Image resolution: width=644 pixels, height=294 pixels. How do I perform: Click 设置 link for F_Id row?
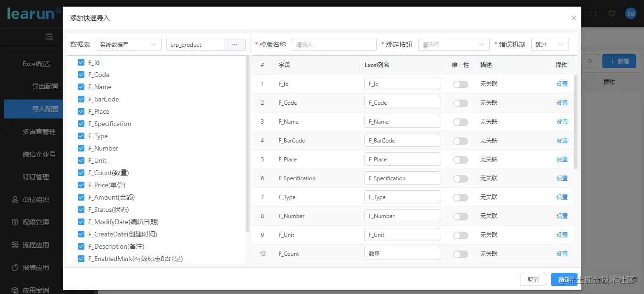click(562, 84)
